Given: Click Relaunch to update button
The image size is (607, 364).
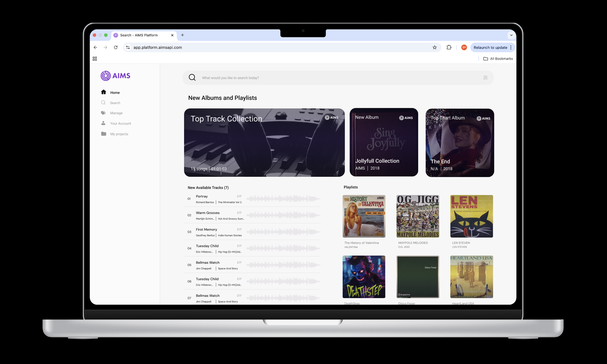Looking at the screenshot, I should pos(490,47).
